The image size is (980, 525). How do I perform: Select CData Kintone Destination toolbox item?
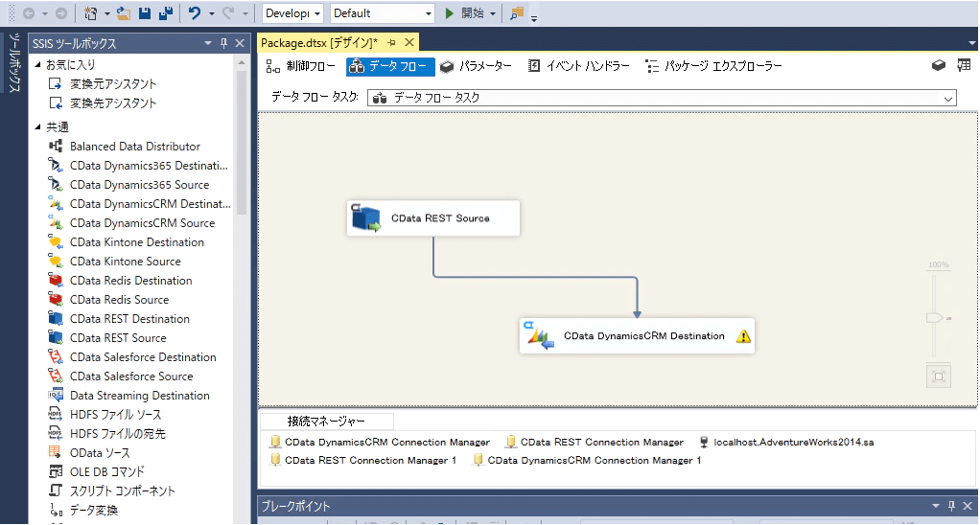(x=137, y=242)
